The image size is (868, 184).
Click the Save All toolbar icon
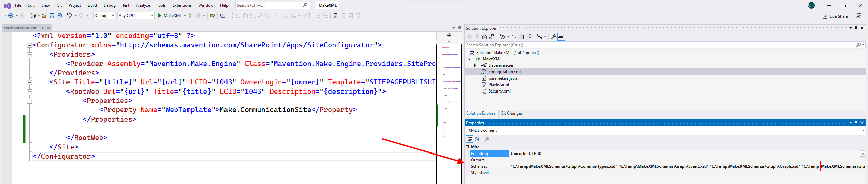tap(59, 16)
